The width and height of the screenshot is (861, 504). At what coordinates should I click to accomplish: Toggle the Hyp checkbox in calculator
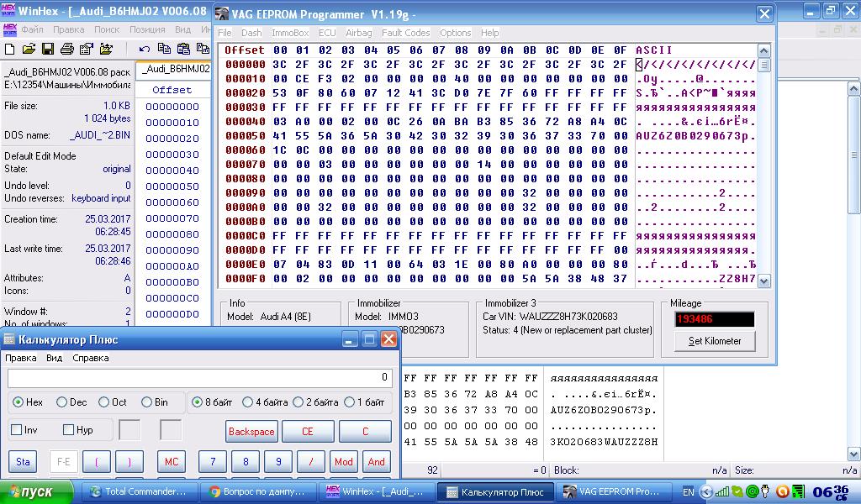point(69,430)
